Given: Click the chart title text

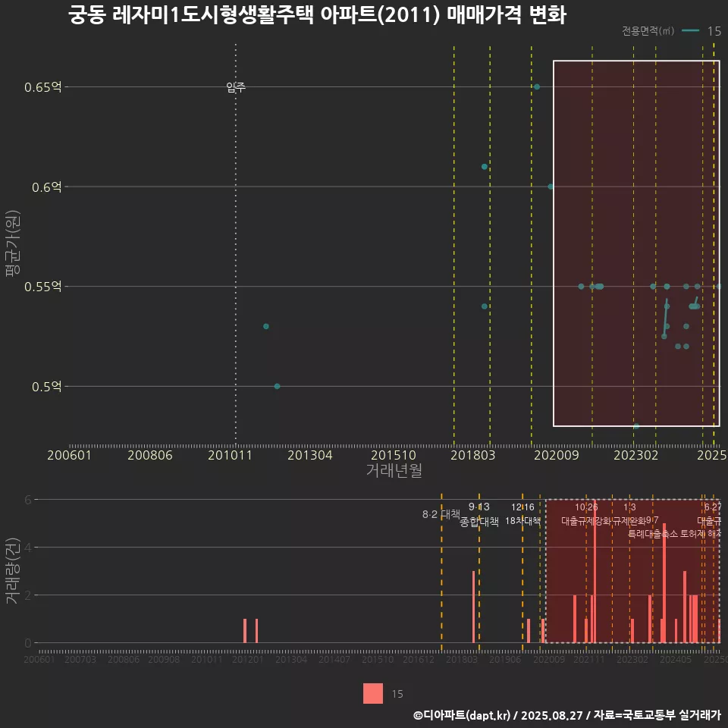Looking at the screenshot, I should 317,16.
